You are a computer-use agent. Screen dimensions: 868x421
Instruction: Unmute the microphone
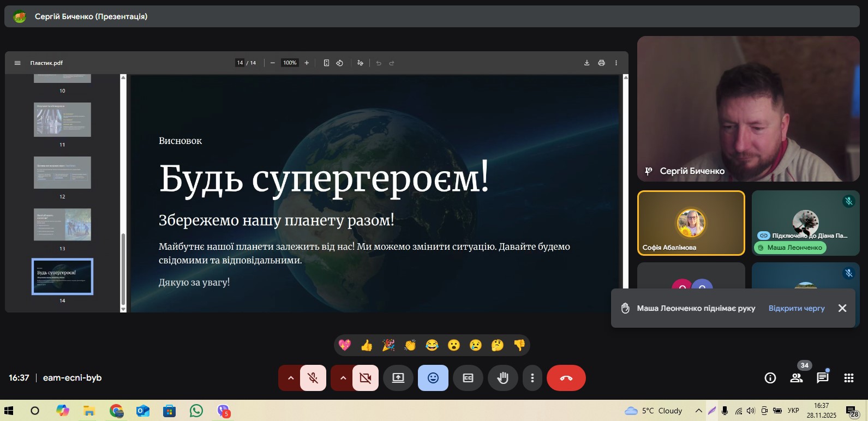[313, 378]
